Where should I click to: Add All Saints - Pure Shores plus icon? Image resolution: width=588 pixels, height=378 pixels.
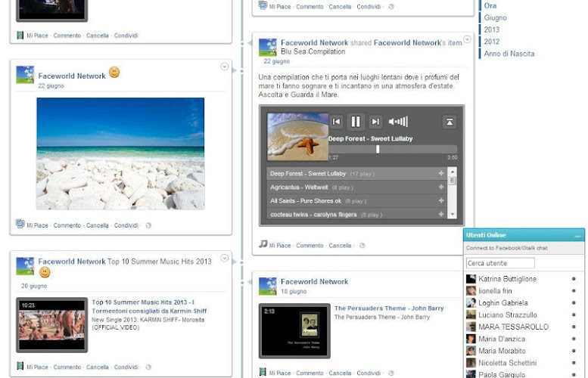[x=441, y=201]
